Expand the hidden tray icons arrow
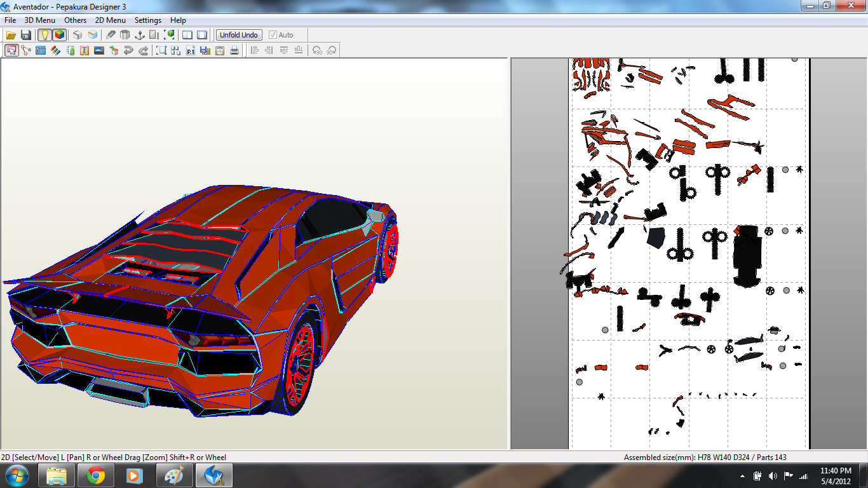This screenshot has width=868, height=488. coord(743,476)
